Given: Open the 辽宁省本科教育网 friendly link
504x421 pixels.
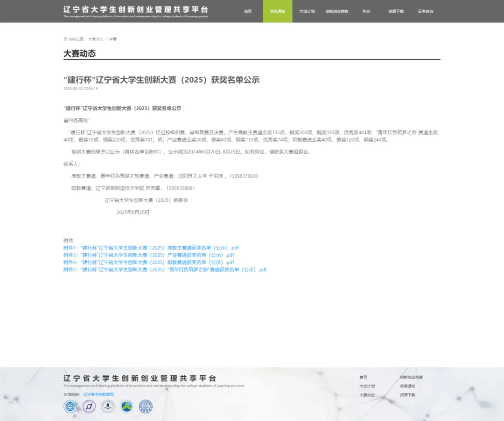Looking at the screenshot, I should coord(98,394).
